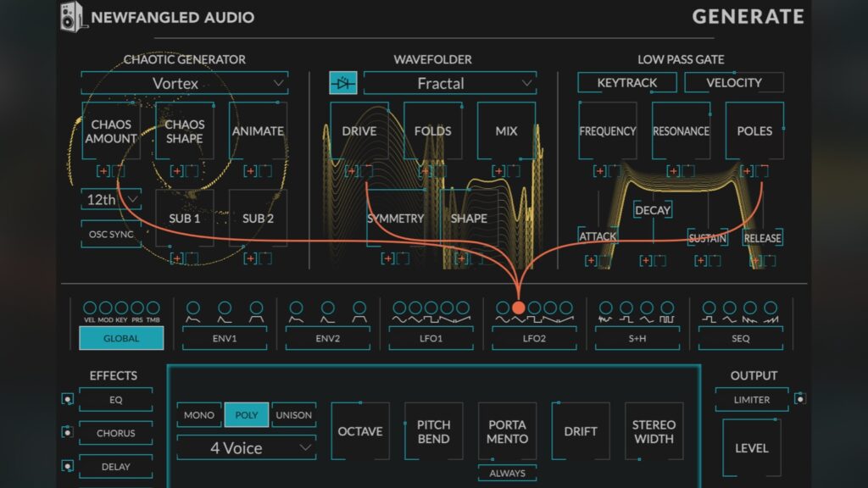Enable the KEYTRACK option
868x488 pixels.
[626, 82]
